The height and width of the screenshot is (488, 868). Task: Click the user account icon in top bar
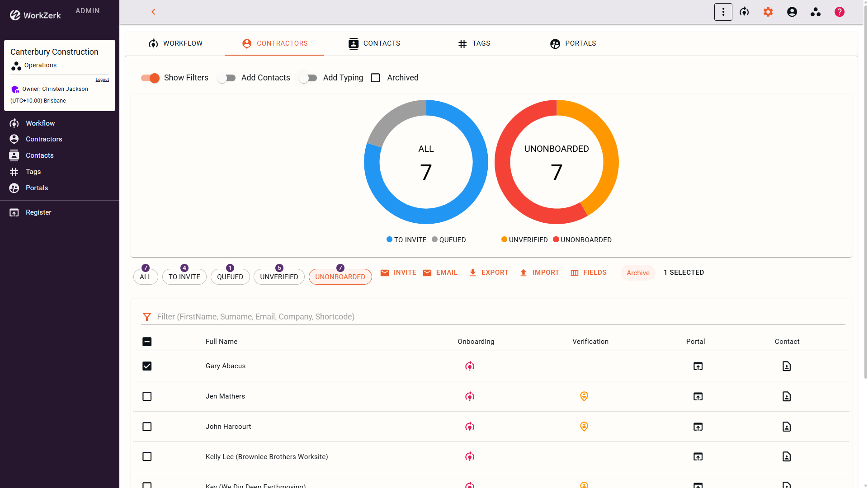click(792, 12)
